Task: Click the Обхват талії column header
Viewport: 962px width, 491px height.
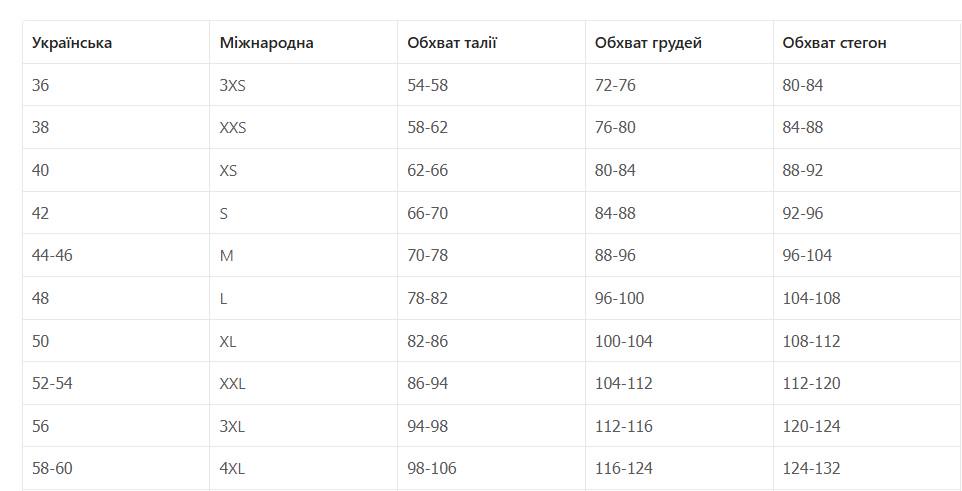Action: click(x=452, y=43)
